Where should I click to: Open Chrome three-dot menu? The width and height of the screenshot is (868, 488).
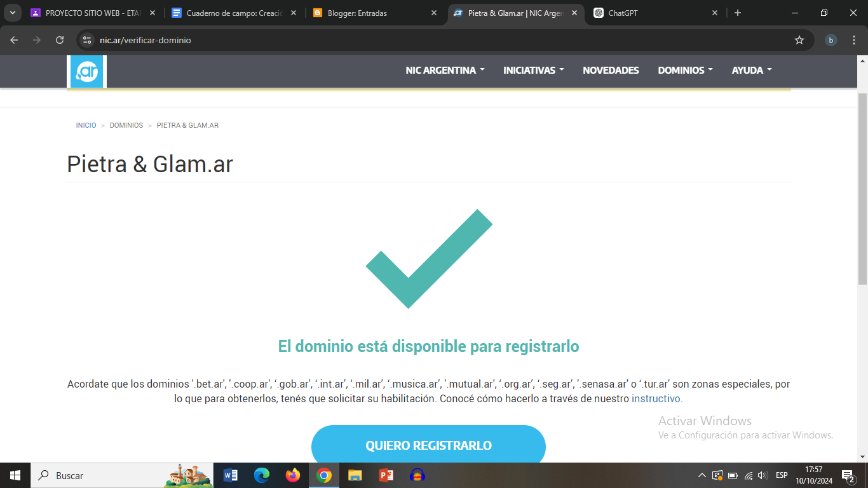[x=853, y=40]
